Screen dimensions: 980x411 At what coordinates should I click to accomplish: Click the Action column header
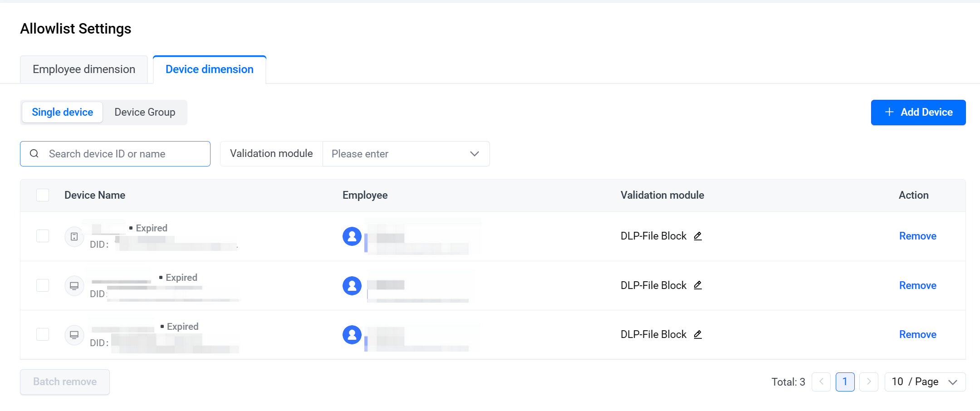[x=914, y=195]
